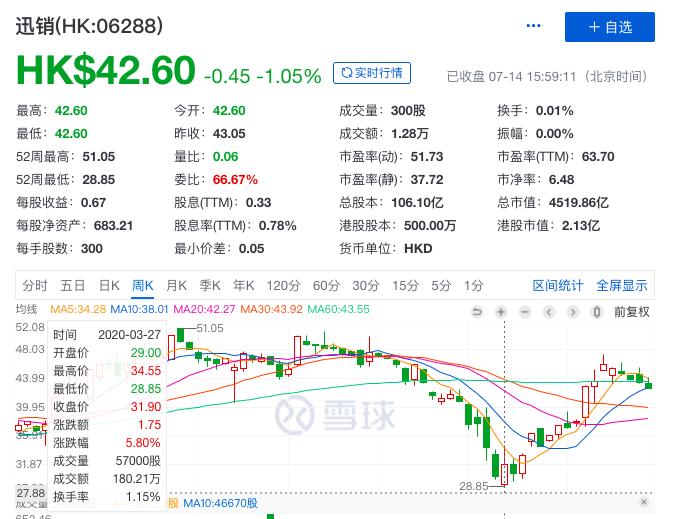The image size is (680, 519).
Task: Switch to the 分时 chart tab
Action: coord(35,285)
